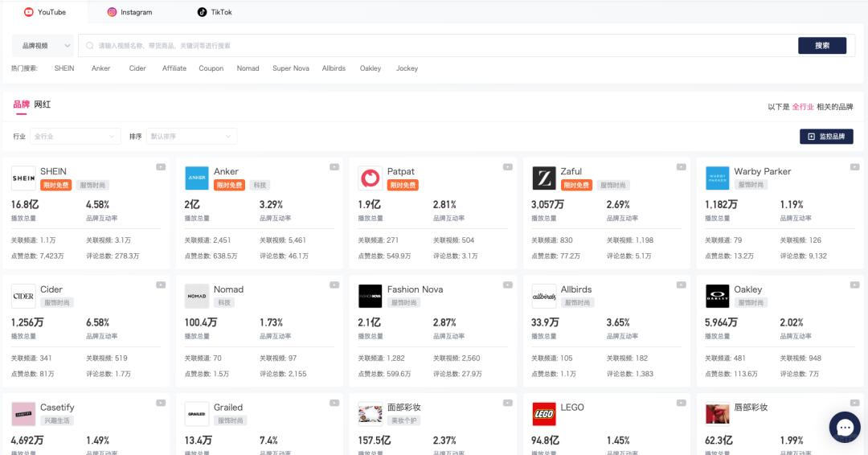This screenshot has width=868, height=455.
Task: Click the 科技 tag on Nomad card
Action: coord(224,303)
